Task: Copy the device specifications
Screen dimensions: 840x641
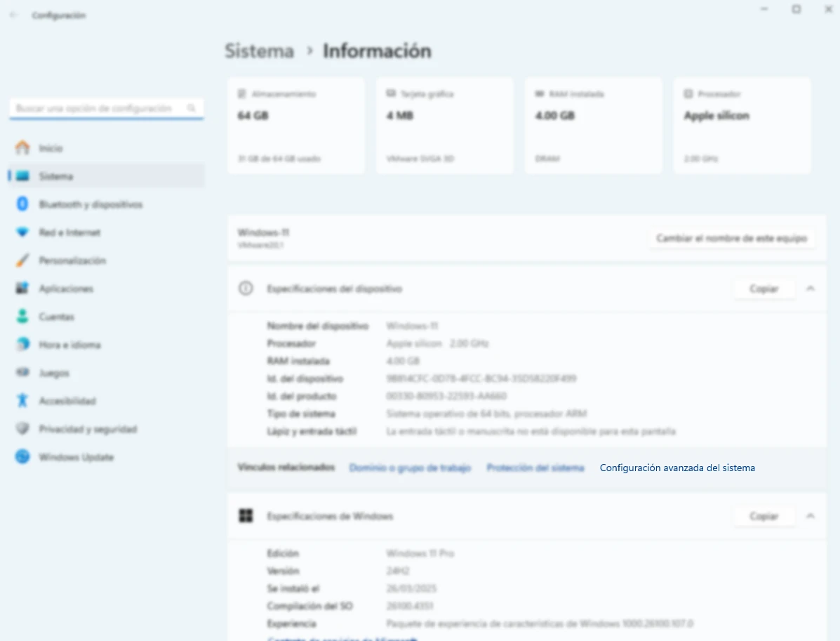Action: 764,289
